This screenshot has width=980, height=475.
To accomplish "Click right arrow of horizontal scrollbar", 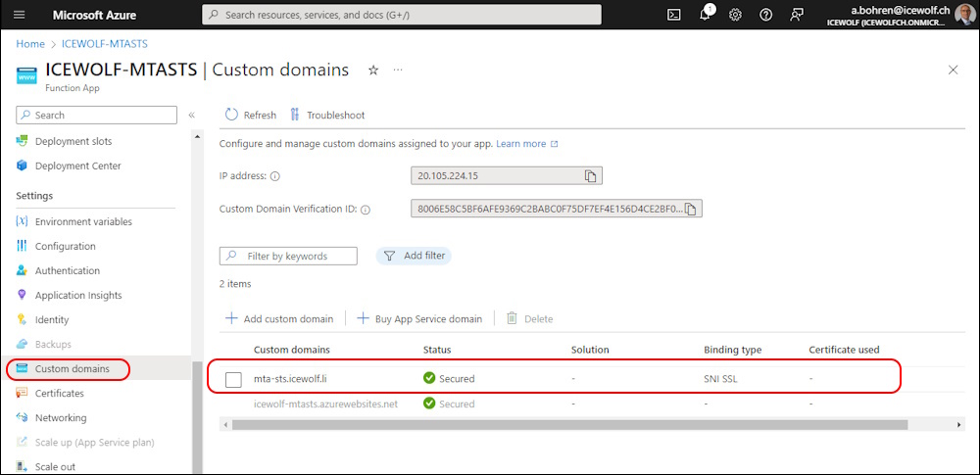I will [959, 425].
